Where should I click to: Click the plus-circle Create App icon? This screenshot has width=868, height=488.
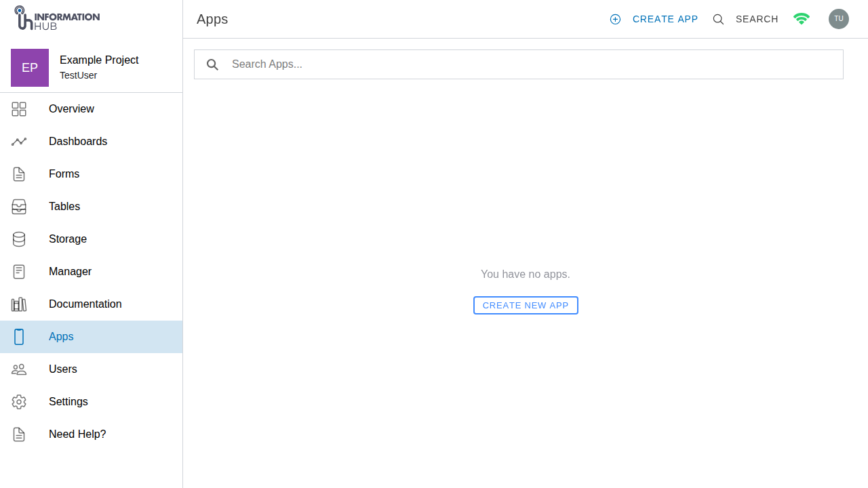tap(615, 19)
